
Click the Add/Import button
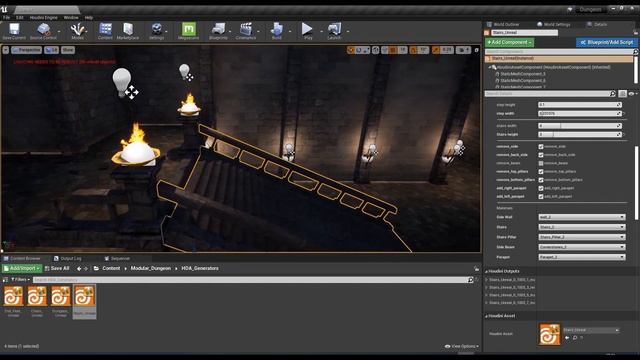click(x=22, y=269)
